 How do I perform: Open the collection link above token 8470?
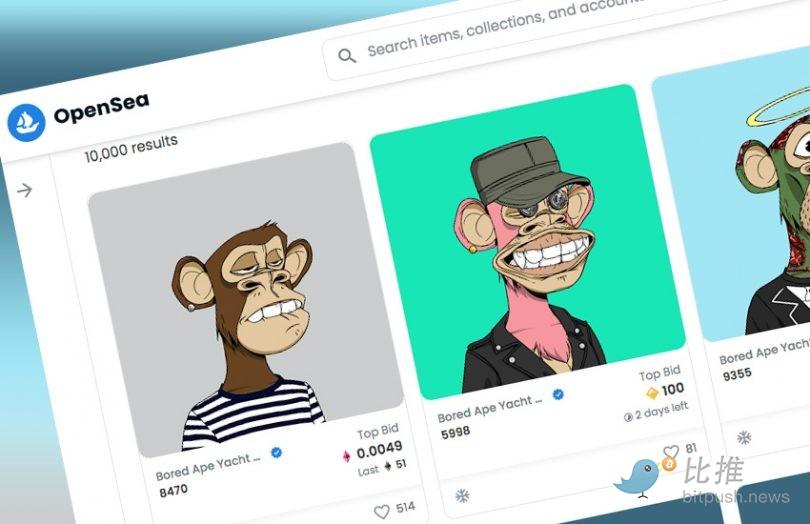[208, 465]
